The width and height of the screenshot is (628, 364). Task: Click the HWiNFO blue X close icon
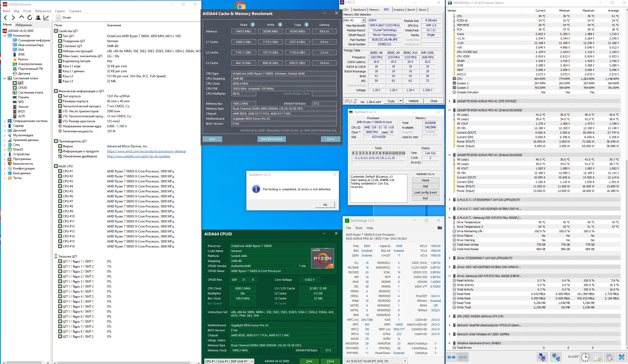pyautogui.click(x=621, y=357)
